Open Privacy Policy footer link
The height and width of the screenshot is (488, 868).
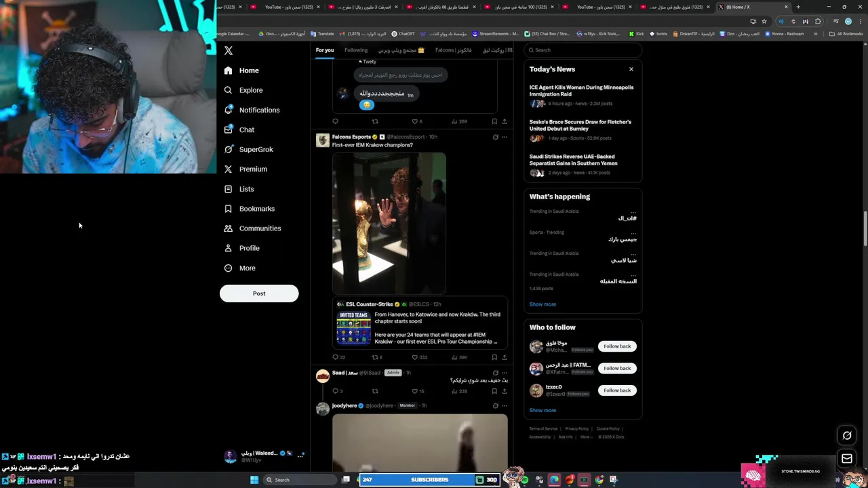(x=577, y=428)
